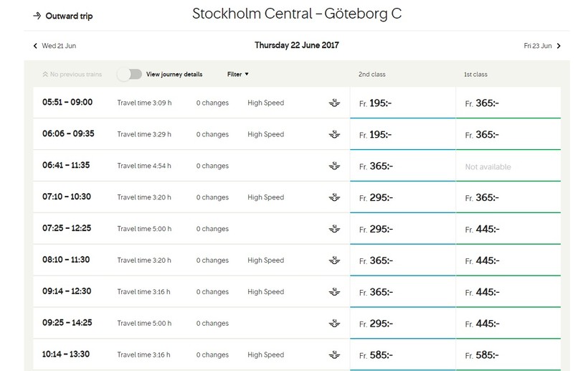
Task: Pick 2nd class fare 365 for 06:41 train
Action: pos(402,166)
